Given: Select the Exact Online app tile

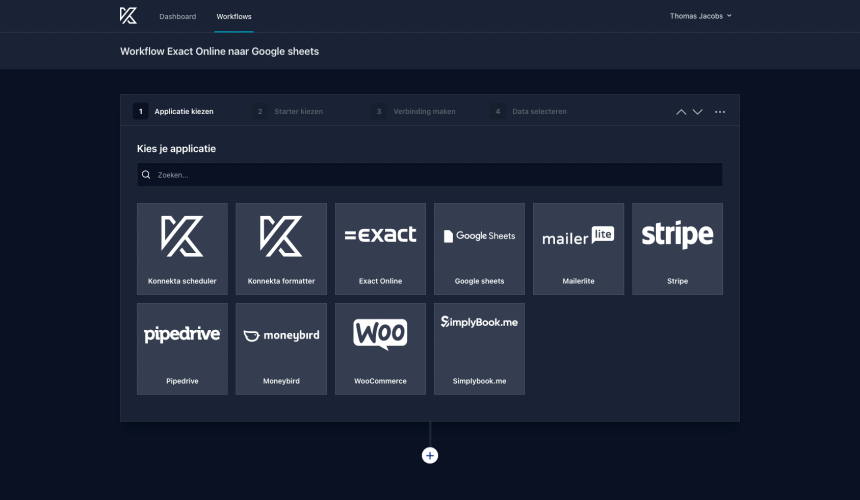Looking at the screenshot, I should pos(380,249).
